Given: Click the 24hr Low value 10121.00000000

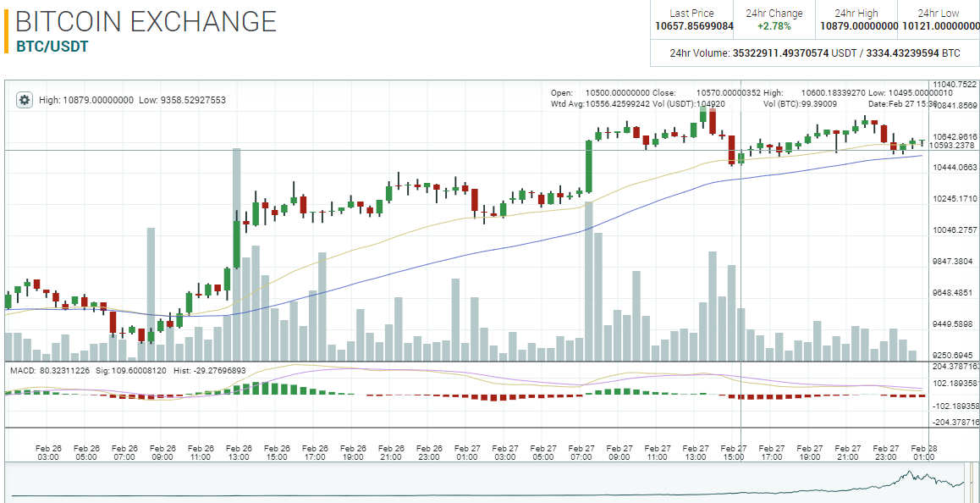Looking at the screenshot, I should tap(939, 26).
